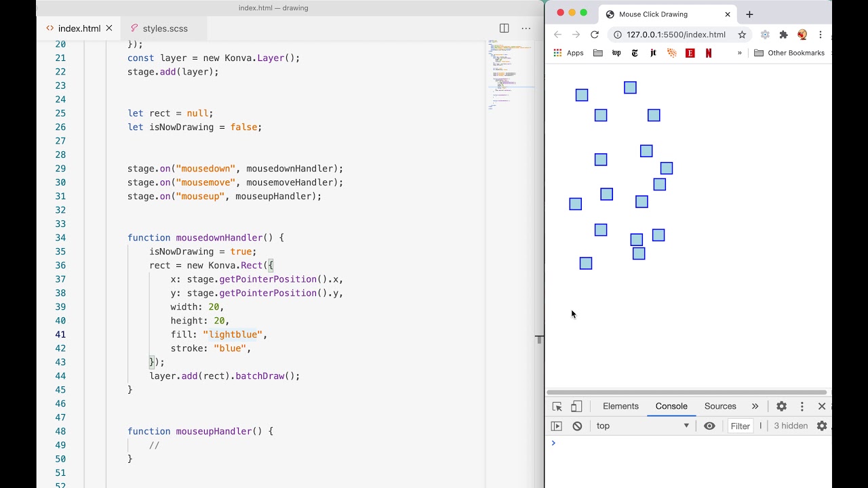The width and height of the screenshot is (868, 488).
Task: Bookmark this page with the star icon
Action: pyautogui.click(x=742, y=35)
